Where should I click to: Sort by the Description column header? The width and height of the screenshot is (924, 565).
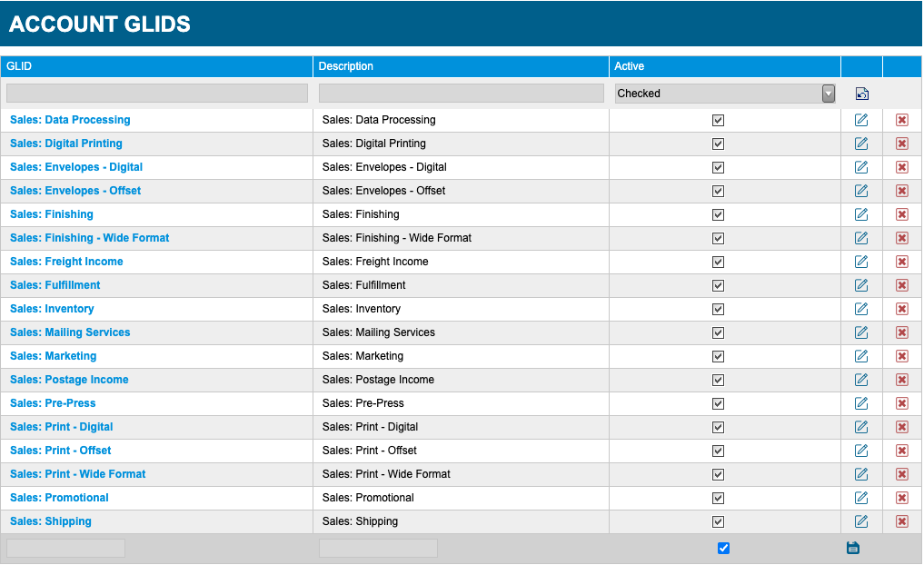tap(346, 66)
